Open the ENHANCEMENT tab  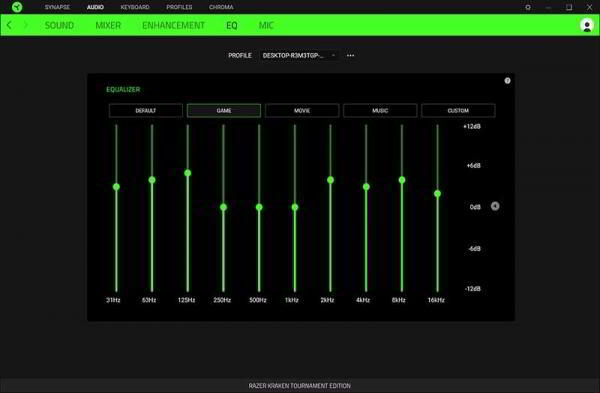173,25
